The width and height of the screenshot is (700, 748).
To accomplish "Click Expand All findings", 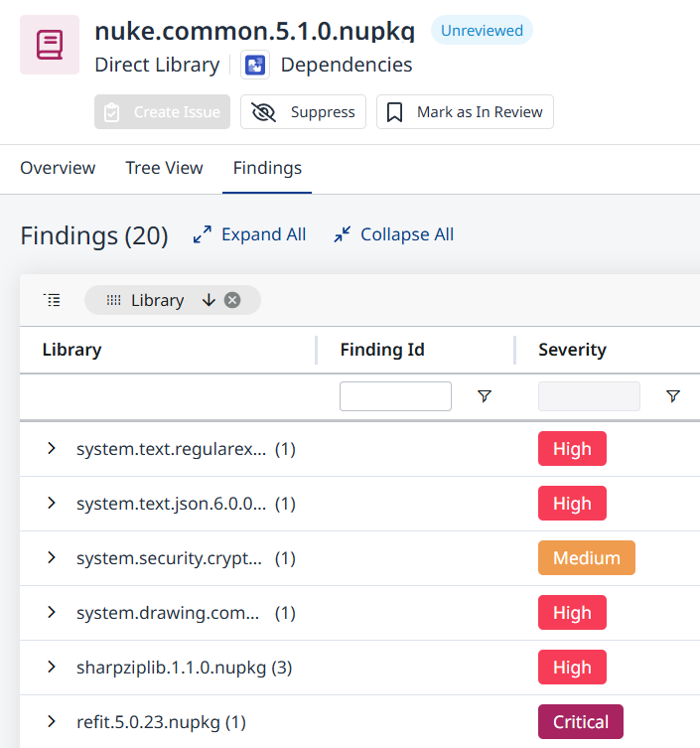I will [249, 234].
